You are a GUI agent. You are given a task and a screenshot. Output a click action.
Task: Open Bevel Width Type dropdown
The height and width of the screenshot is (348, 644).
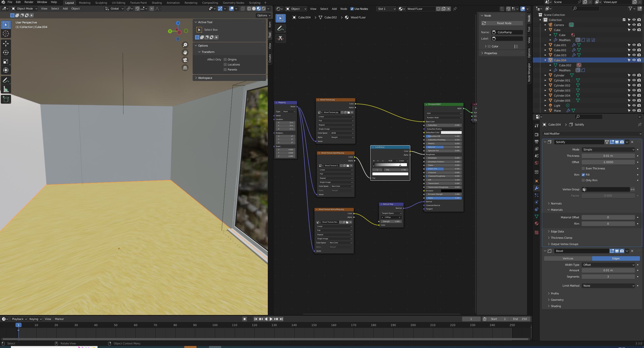[x=608, y=265]
